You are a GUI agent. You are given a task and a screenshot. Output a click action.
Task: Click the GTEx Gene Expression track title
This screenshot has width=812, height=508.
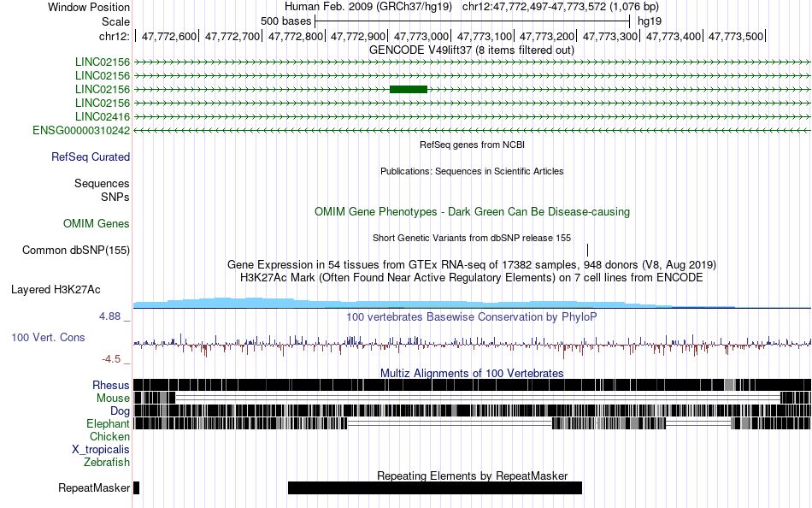(472, 265)
